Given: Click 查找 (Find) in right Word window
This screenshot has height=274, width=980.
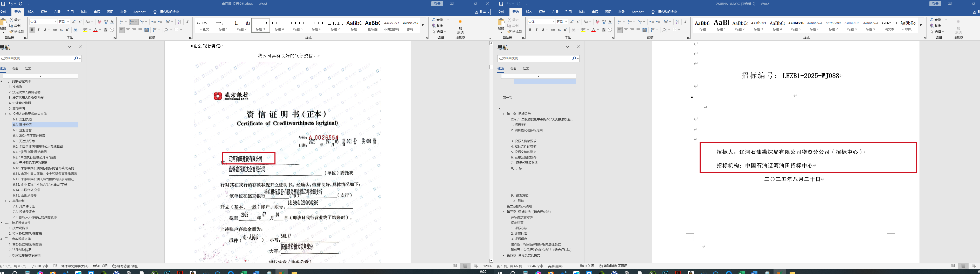Looking at the screenshot, I should [x=935, y=20].
